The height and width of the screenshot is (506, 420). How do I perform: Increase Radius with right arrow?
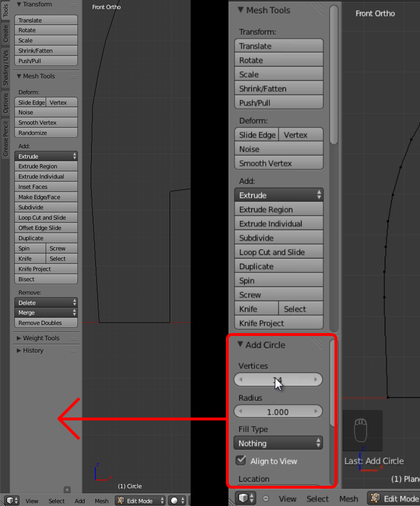315,411
